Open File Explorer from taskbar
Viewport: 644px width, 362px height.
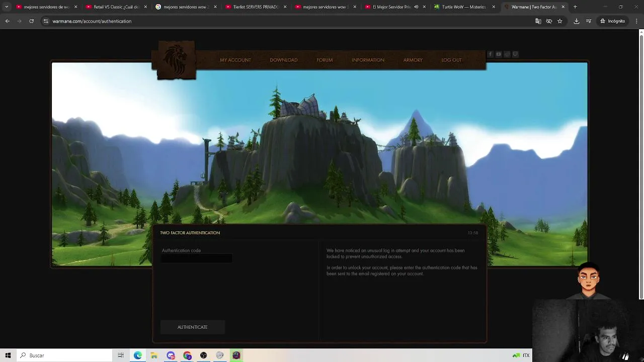click(x=154, y=355)
